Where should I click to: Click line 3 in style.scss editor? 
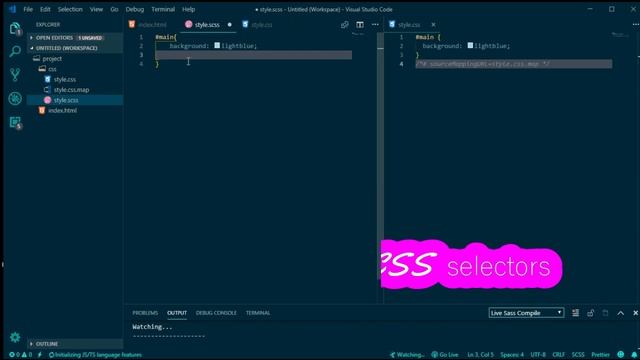tap(253, 55)
